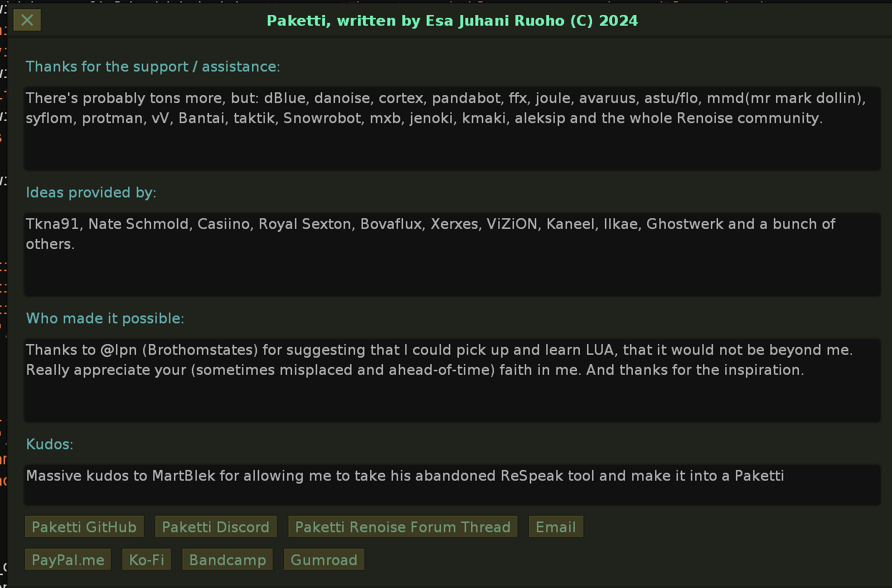Click the Paketti dialog title text
The width and height of the screenshot is (892, 588).
pyautogui.click(x=452, y=21)
